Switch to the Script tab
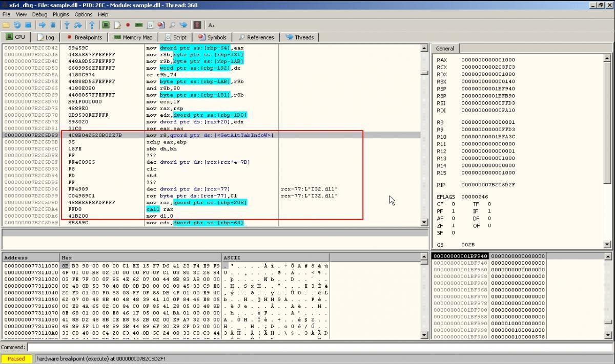 tap(176, 37)
